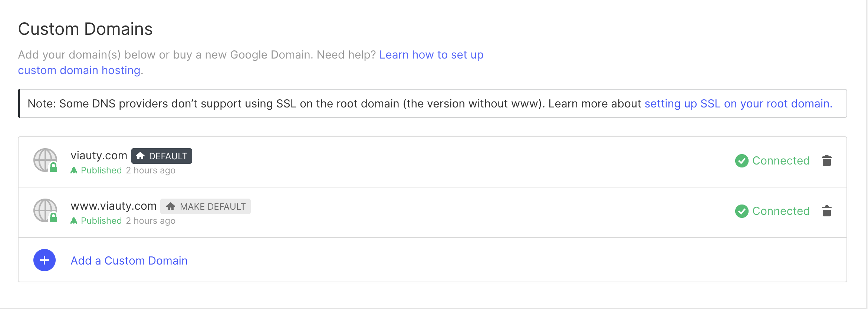
Task: Click the rocket Published icon under www.viauty.com
Action: (74, 221)
